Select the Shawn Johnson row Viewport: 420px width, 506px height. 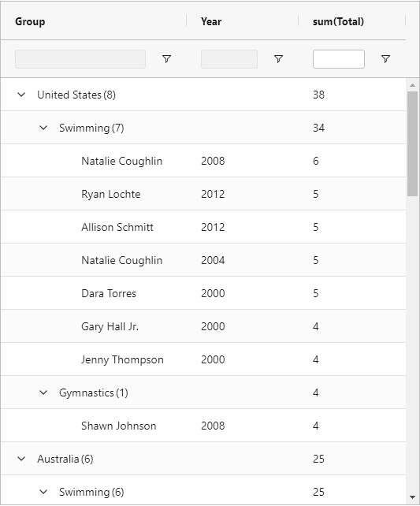click(203, 426)
